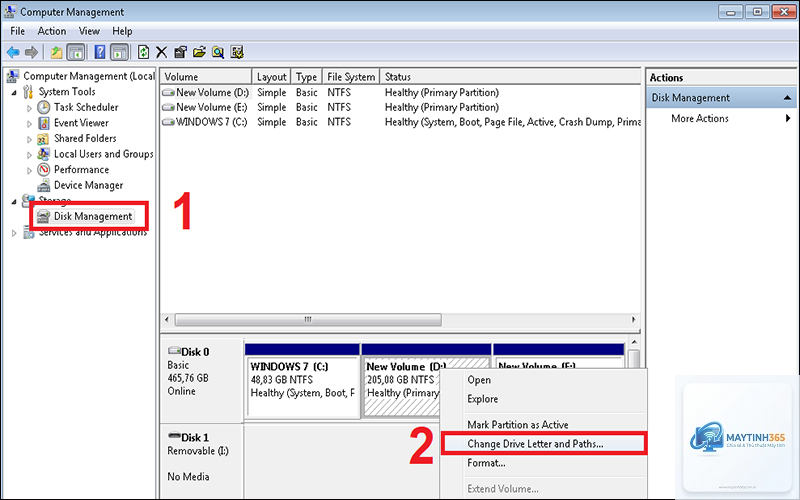Viewport: 800px width, 500px height.
Task: Select the WINDOWS 7 (C:) partition block
Action: point(302,381)
